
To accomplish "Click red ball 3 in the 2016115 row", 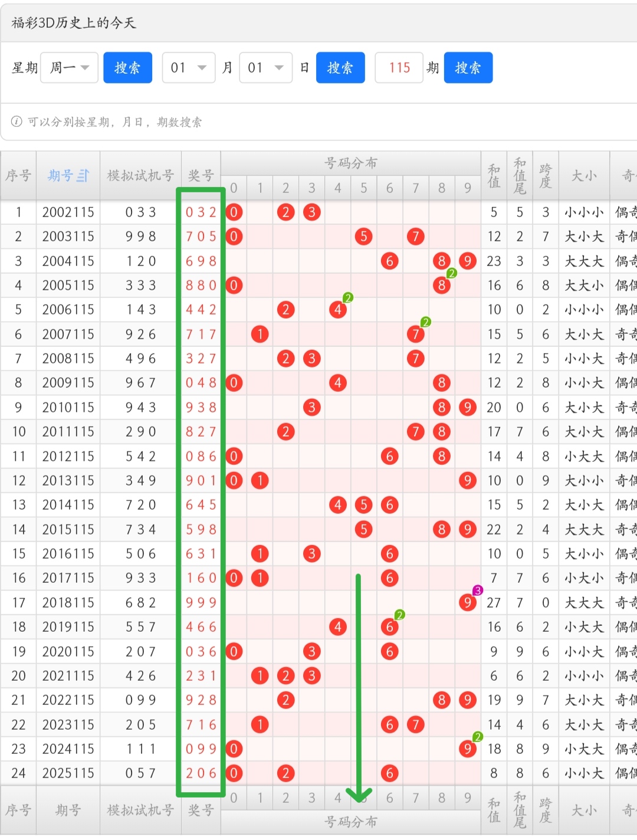I will [312, 554].
